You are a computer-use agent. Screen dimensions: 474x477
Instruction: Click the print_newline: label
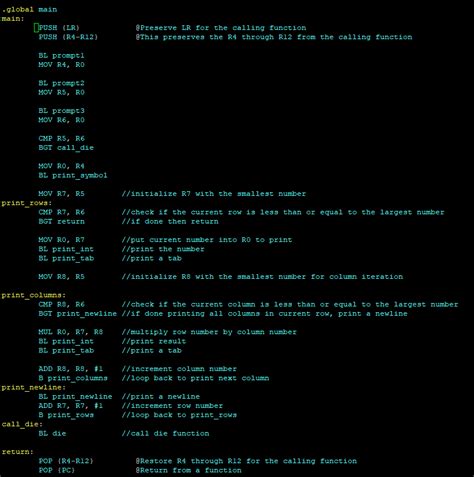[x=34, y=387]
